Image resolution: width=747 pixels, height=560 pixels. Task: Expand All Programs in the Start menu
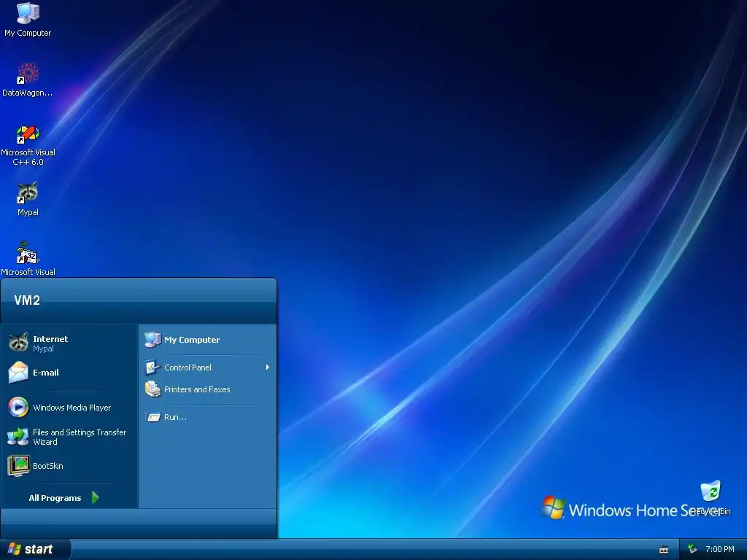(x=64, y=497)
